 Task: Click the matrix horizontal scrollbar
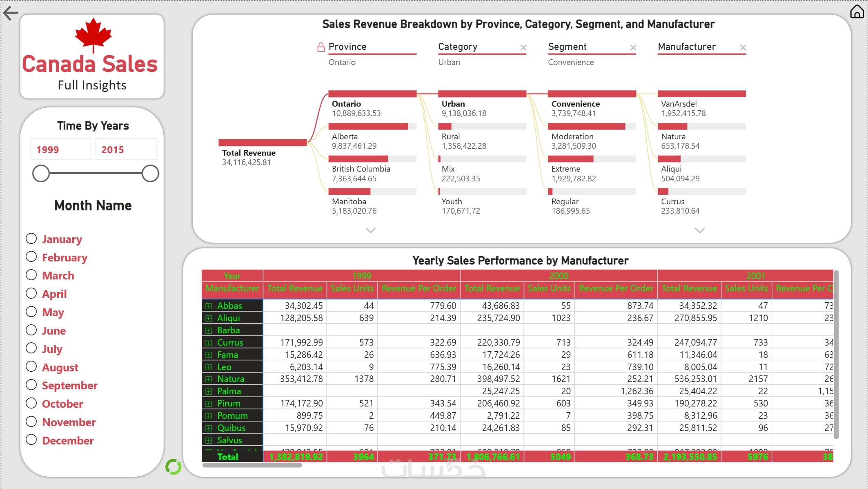252,465
